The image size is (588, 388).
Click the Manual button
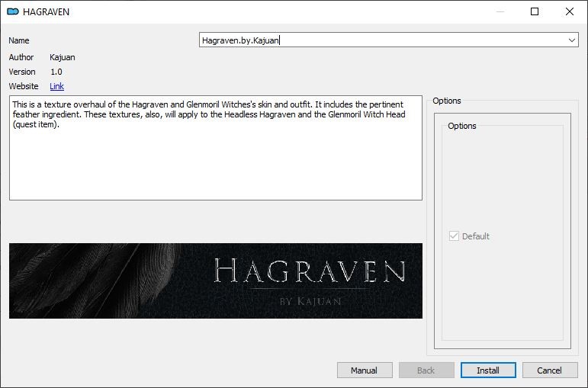tap(365, 370)
